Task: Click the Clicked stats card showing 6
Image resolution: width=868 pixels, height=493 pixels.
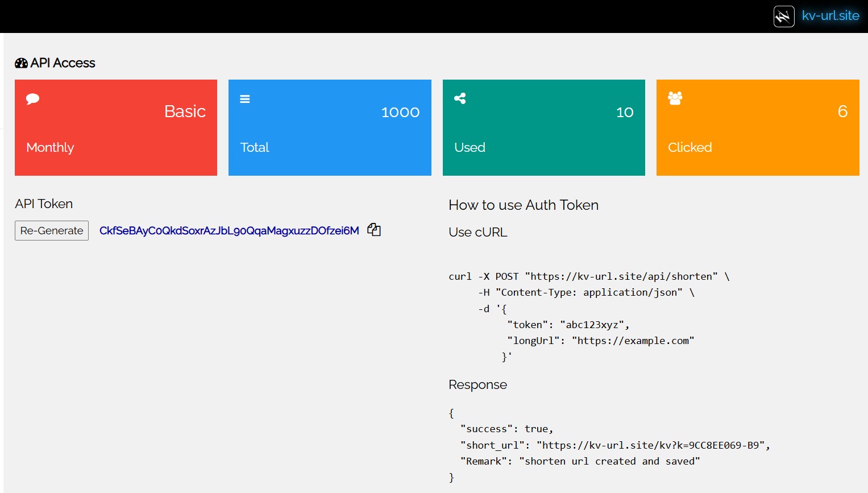Action: point(758,127)
